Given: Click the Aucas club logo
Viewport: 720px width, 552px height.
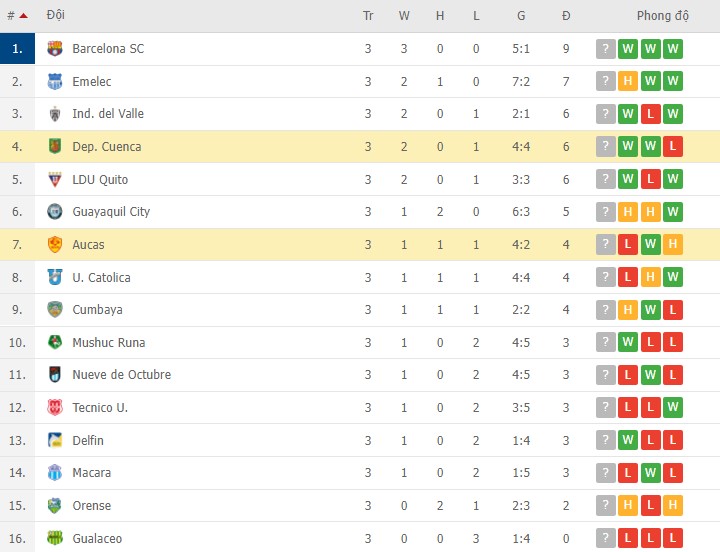Looking at the screenshot, I should point(55,245).
